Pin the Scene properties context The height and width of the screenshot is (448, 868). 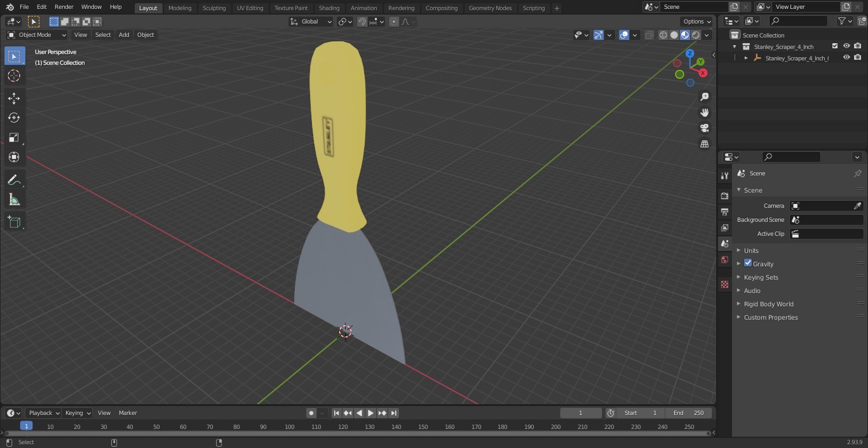point(857,173)
